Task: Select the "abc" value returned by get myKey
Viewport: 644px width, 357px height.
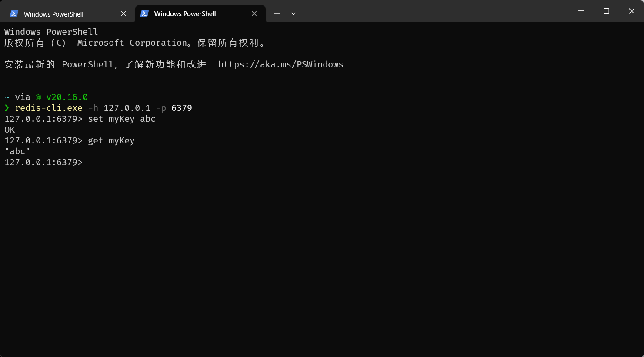Action: 17,151
